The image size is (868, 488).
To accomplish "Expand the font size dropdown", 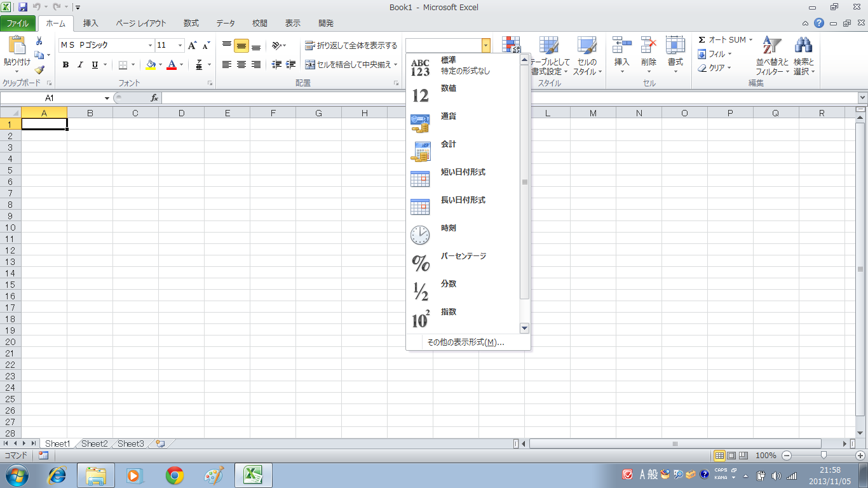I will [180, 46].
